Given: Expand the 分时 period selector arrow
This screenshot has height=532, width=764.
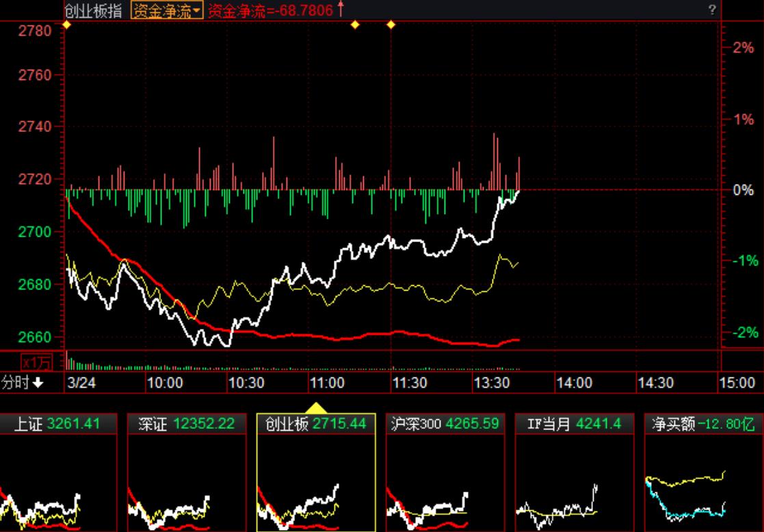Looking at the screenshot, I should pos(38,383).
